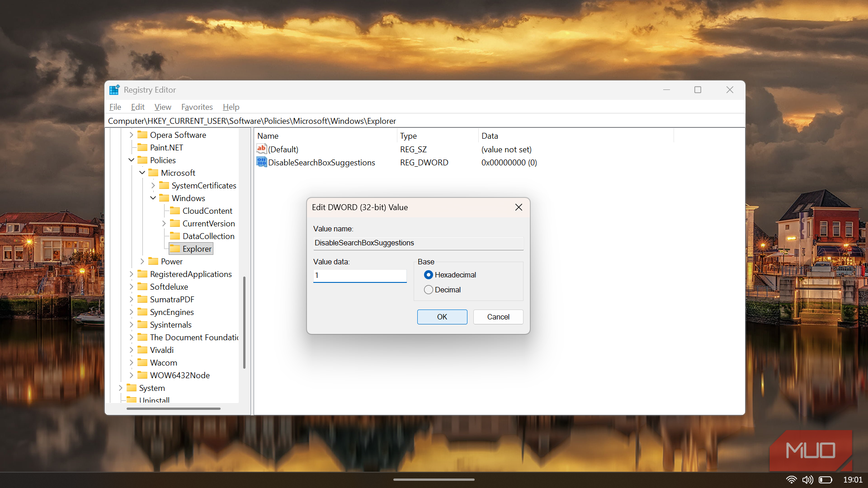868x488 pixels.
Task: Open the Favorites menu
Action: click(197, 107)
